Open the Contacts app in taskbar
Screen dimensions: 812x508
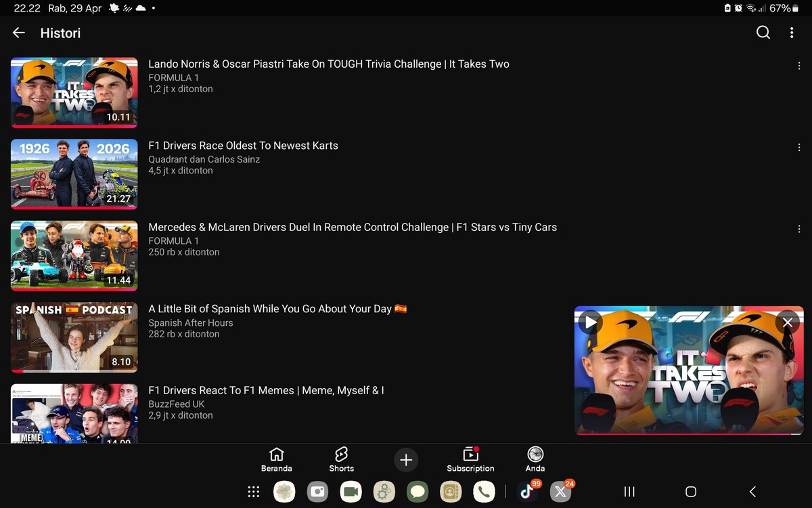(x=451, y=492)
